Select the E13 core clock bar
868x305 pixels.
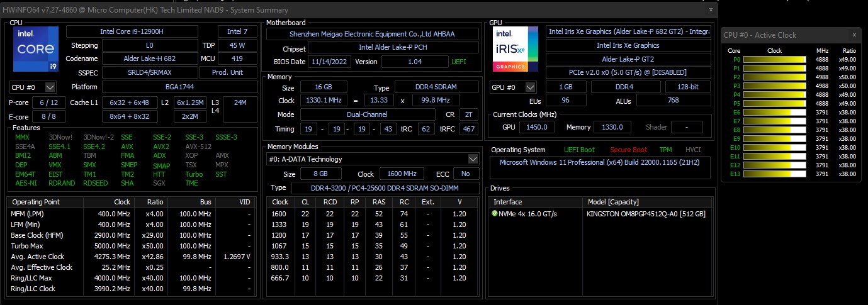tap(775, 174)
